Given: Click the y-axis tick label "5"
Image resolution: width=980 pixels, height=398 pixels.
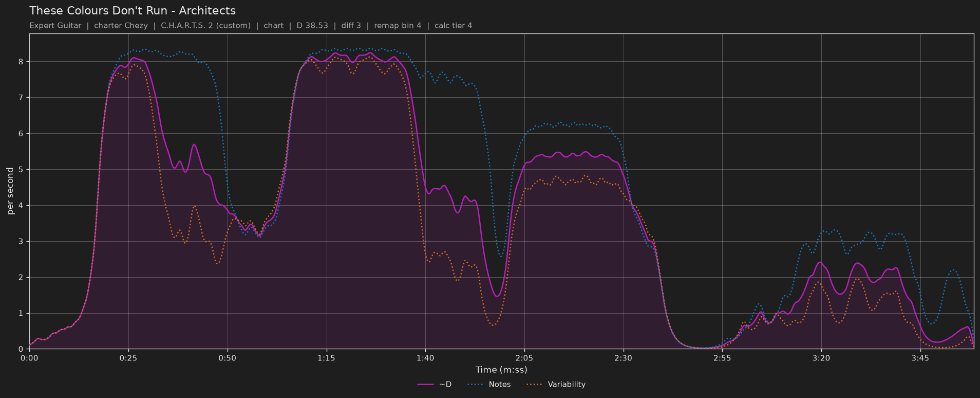Looking at the screenshot, I should [21, 170].
